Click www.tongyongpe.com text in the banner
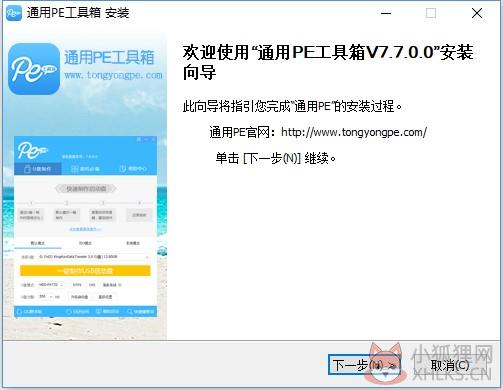 pyautogui.click(x=113, y=75)
